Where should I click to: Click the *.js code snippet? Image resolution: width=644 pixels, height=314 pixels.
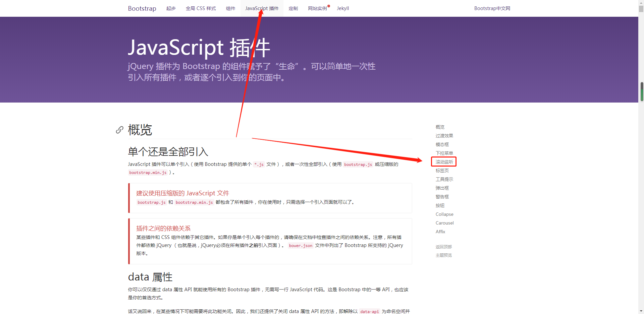(259, 165)
